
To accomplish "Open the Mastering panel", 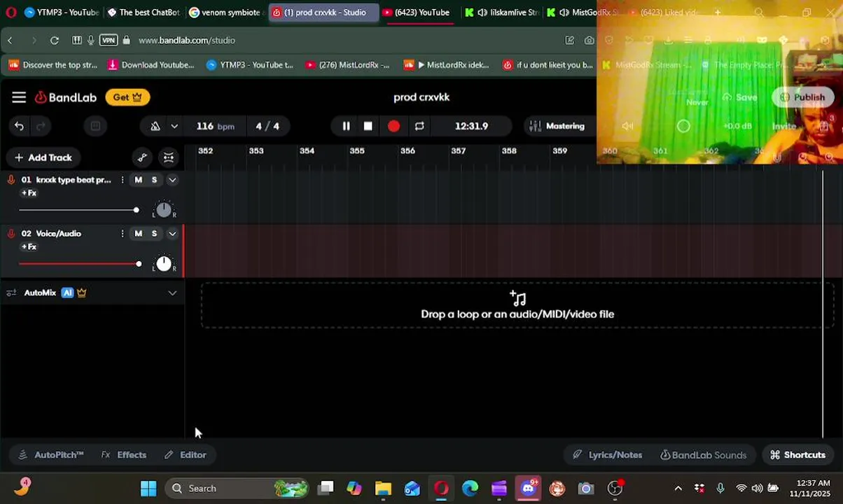I will pos(557,126).
